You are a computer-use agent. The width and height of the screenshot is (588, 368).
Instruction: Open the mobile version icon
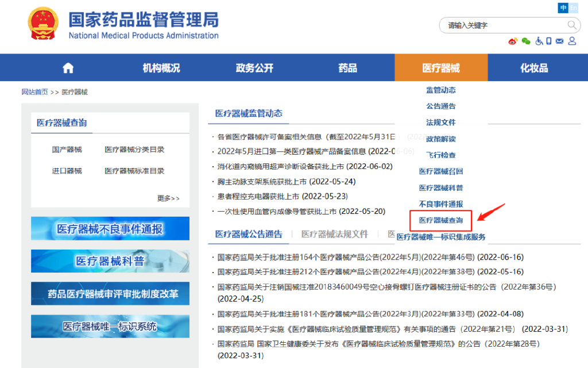[548, 41]
